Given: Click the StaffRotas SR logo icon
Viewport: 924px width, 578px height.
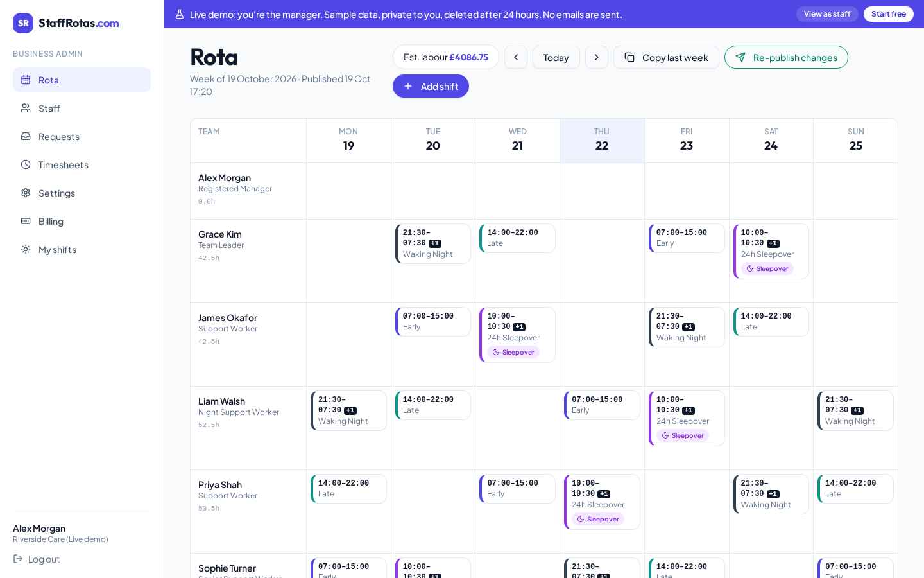Looking at the screenshot, I should (23, 23).
